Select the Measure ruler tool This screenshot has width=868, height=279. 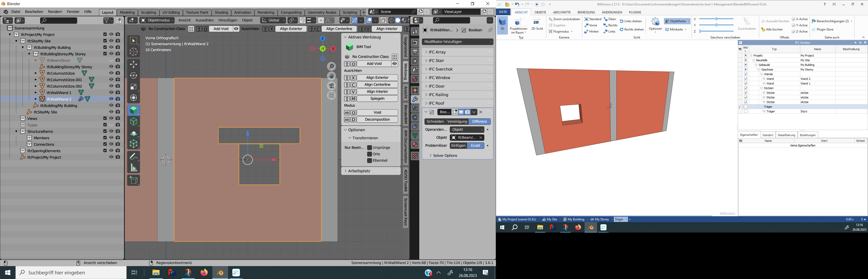point(134,167)
